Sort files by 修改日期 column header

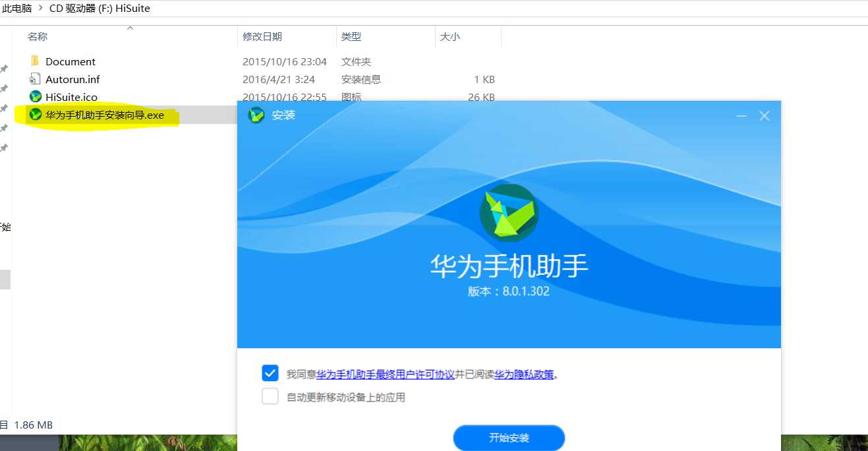[x=262, y=37]
